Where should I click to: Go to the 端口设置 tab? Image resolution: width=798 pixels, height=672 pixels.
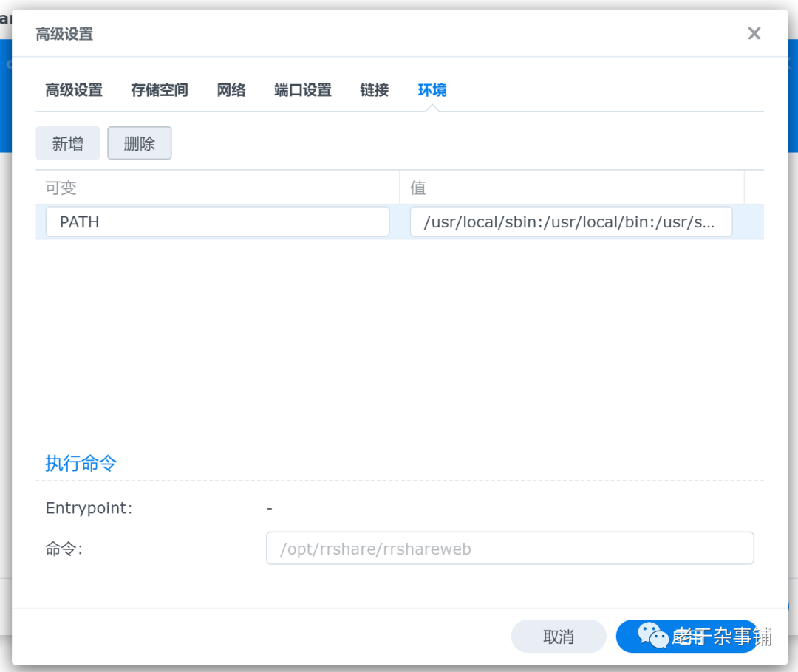[x=303, y=90]
